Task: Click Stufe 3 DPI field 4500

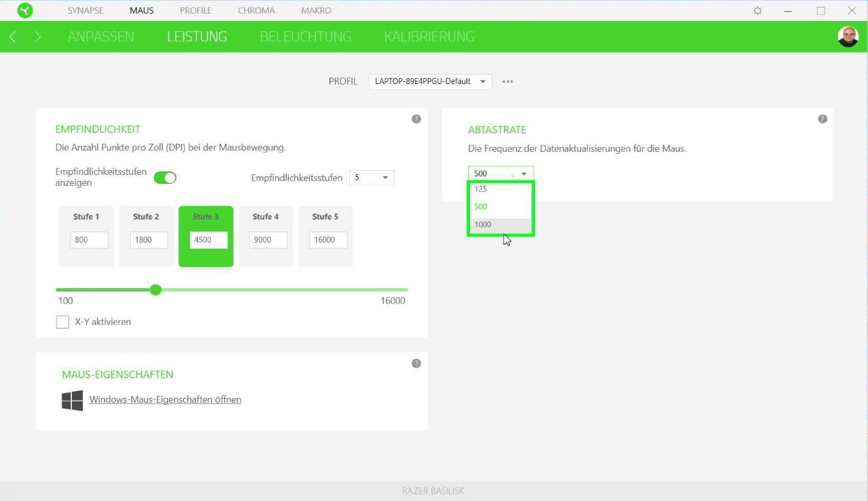Action: [209, 240]
